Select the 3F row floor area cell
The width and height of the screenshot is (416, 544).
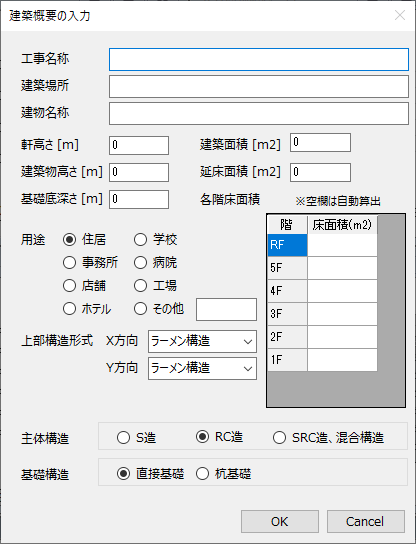(x=342, y=314)
